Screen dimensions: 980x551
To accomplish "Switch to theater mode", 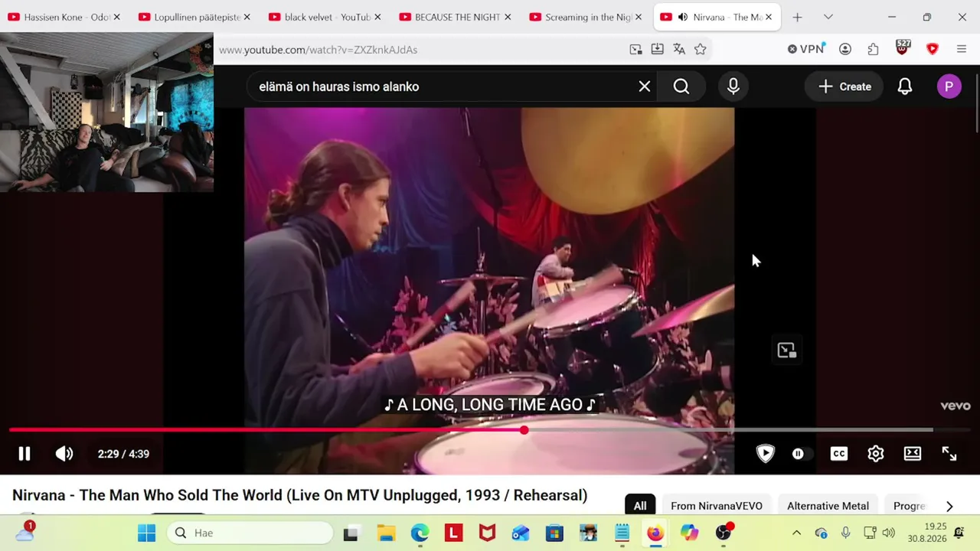I will (x=913, y=454).
